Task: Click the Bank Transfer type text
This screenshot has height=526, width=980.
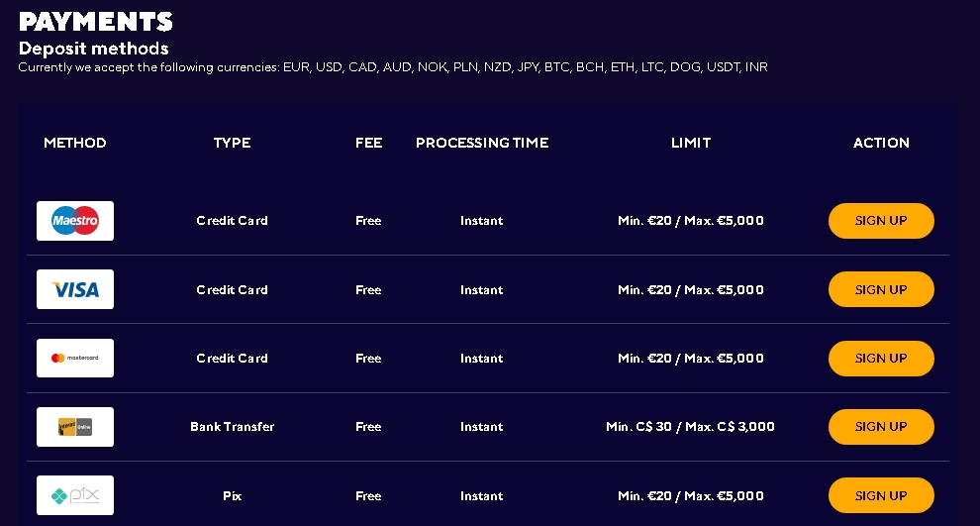Action: (232, 427)
